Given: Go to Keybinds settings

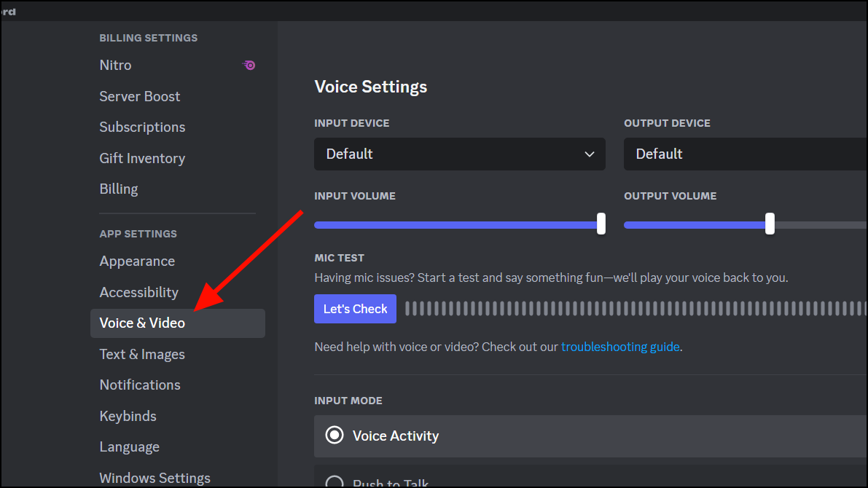Looking at the screenshot, I should pos(128,416).
